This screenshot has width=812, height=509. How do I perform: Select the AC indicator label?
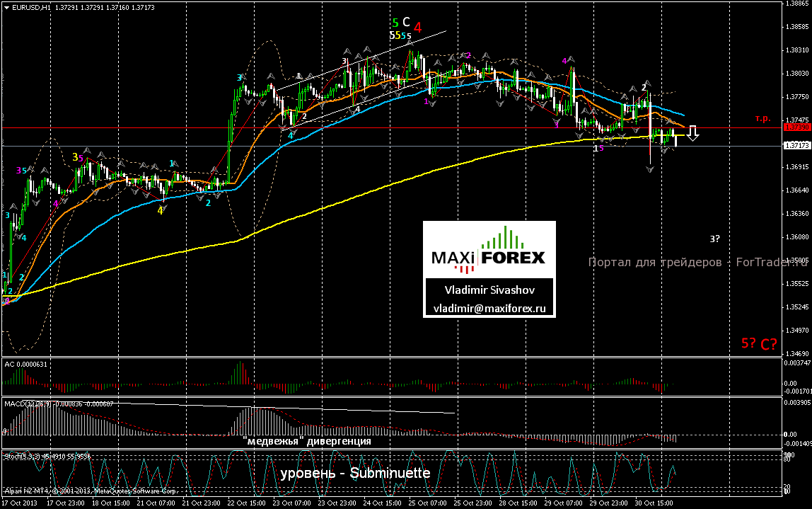21,364
